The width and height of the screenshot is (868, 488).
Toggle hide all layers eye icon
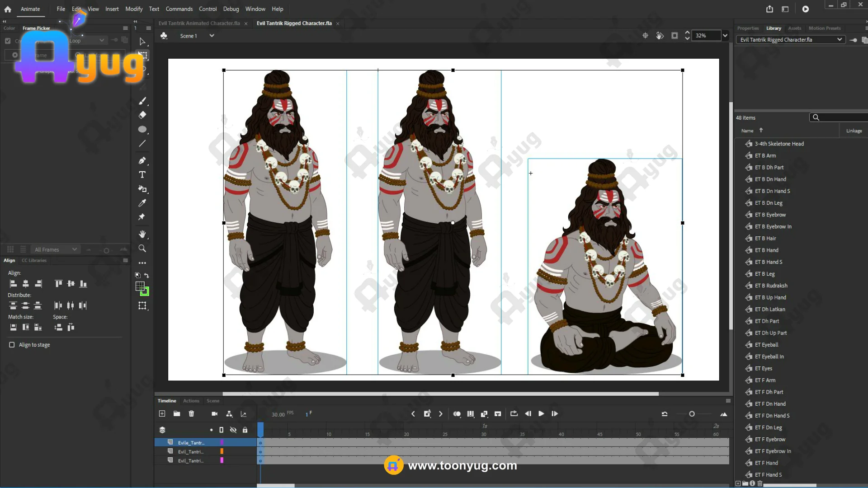pyautogui.click(x=233, y=430)
